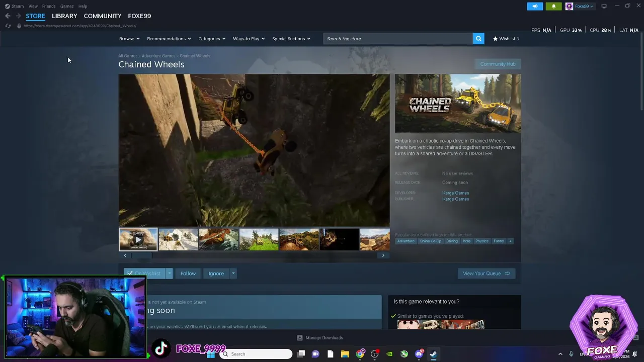Click the Windows taskbar search box
Screen dimensions: 644x362
click(256, 354)
